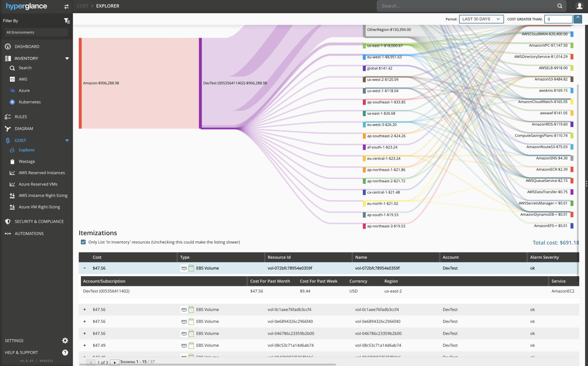Click the swap arrows icon beside hyperglance logo
The image size is (588, 366).
click(66, 6)
